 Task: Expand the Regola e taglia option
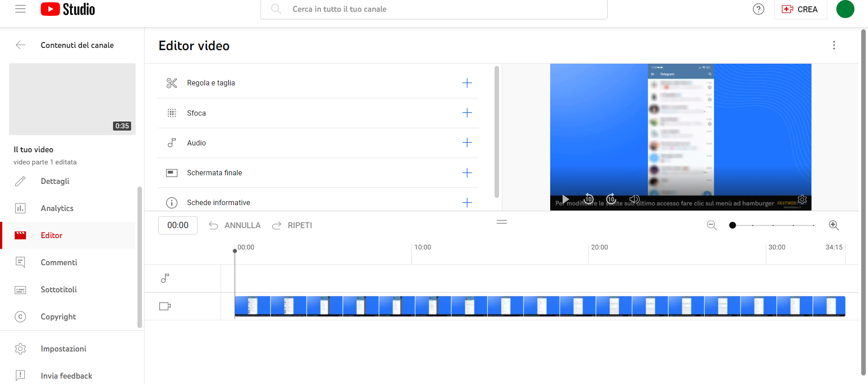pos(467,83)
